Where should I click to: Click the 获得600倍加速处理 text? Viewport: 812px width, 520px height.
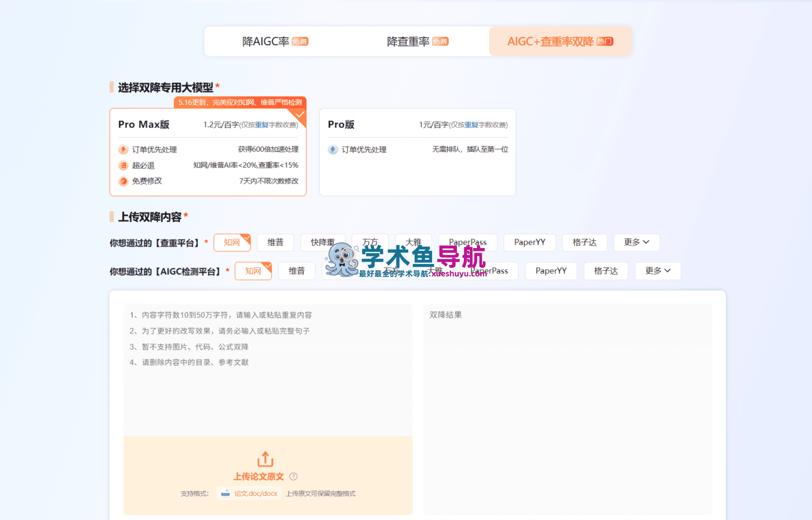pos(268,150)
